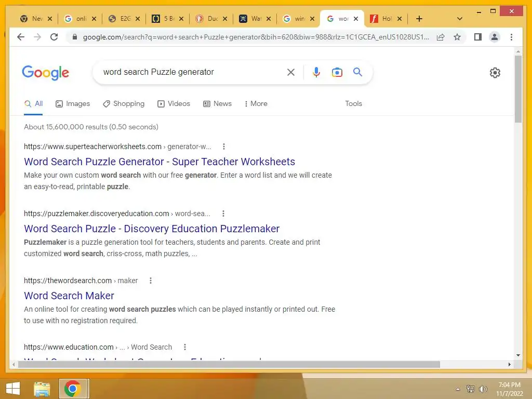
Task: Open the browser side panel icon
Action: [478, 37]
